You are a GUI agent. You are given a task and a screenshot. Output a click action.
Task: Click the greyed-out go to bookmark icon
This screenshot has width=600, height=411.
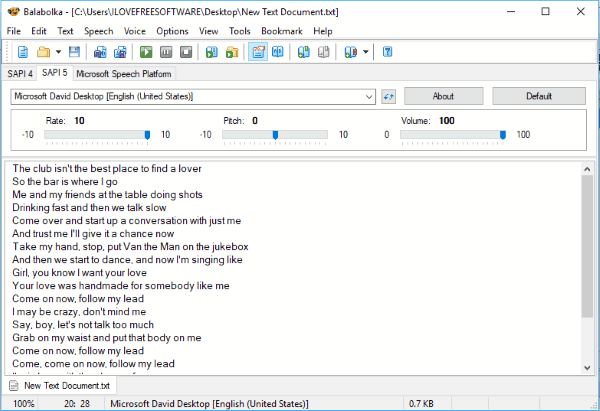323,52
